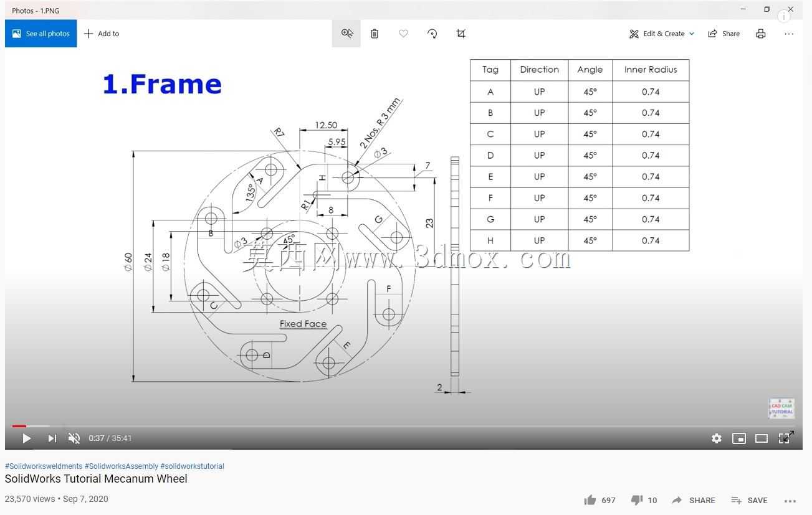Click Add to button
The height and width of the screenshot is (515, 812).
(x=102, y=34)
